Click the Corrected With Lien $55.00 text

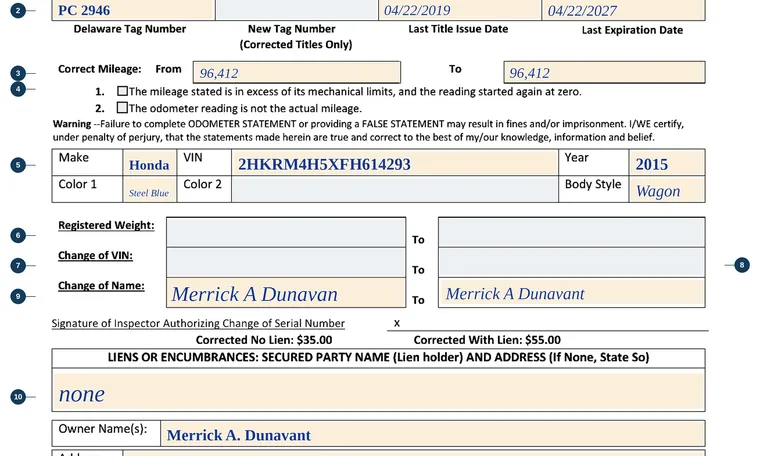(487, 340)
